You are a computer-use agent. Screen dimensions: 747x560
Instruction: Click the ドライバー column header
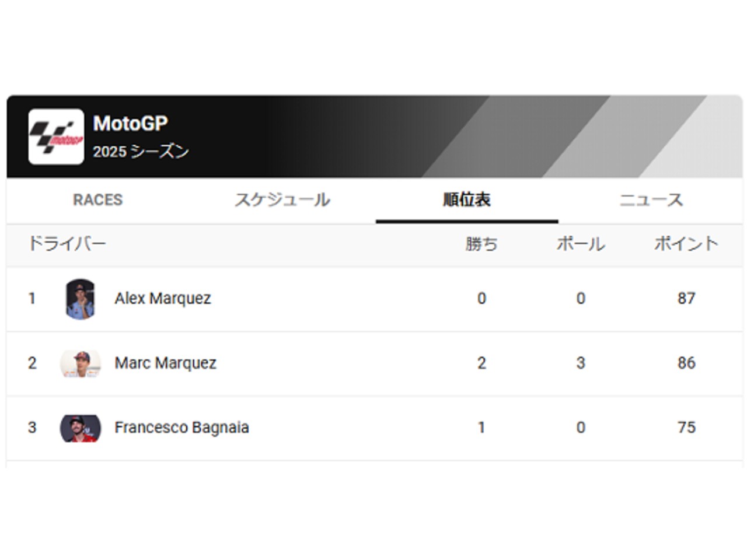point(67,244)
